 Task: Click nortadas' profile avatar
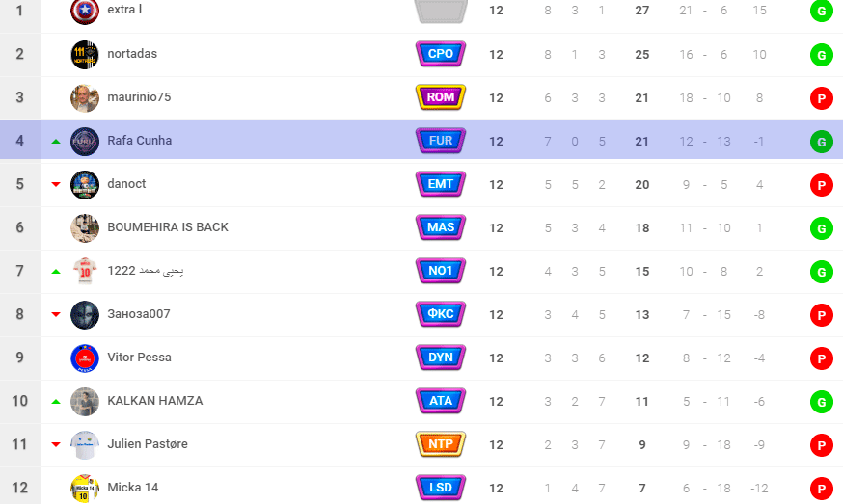(85, 54)
